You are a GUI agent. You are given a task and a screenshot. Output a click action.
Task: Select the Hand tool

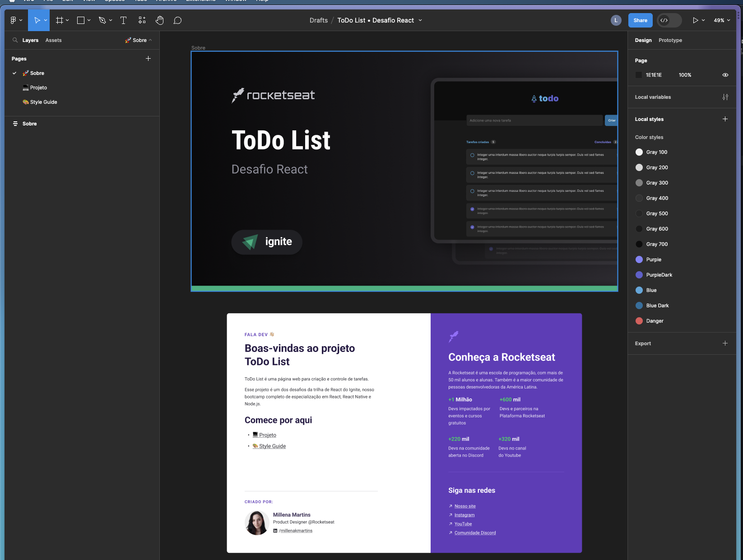pos(160,20)
